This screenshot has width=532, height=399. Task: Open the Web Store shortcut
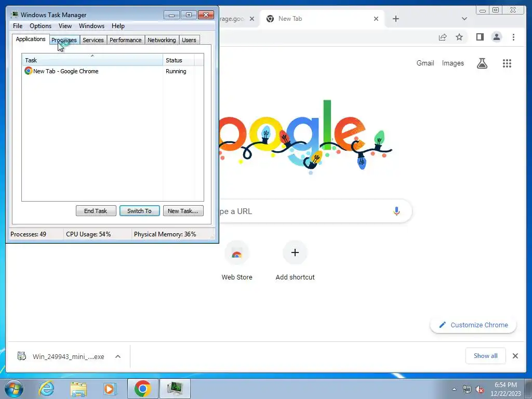(x=237, y=261)
